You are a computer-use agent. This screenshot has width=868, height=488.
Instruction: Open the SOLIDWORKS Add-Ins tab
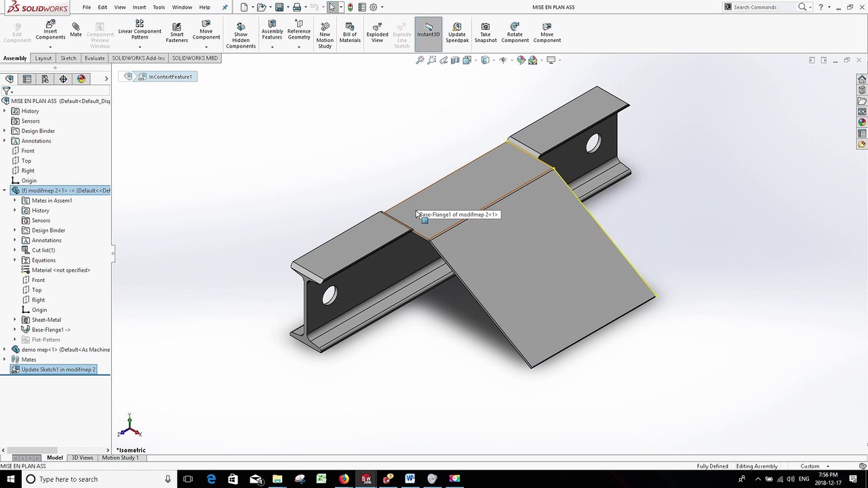click(x=138, y=58)
